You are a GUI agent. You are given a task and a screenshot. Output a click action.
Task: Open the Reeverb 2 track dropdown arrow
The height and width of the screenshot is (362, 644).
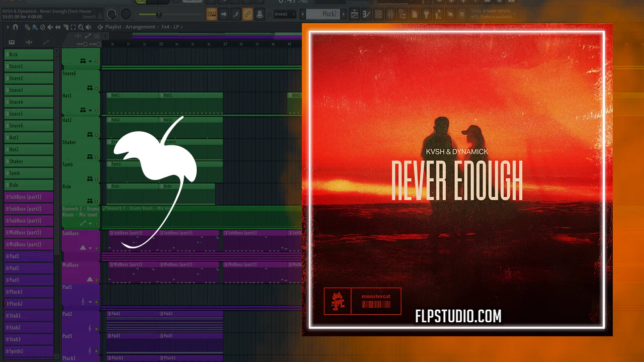coord(91,223)
